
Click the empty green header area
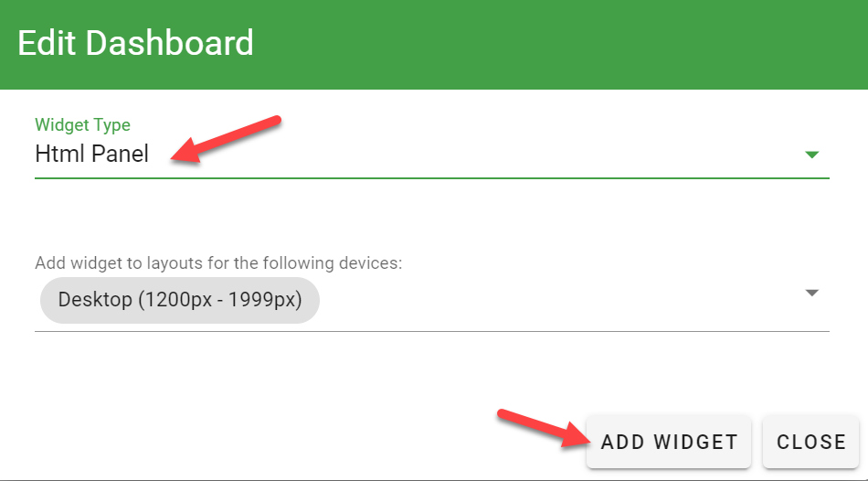point(566,44)
